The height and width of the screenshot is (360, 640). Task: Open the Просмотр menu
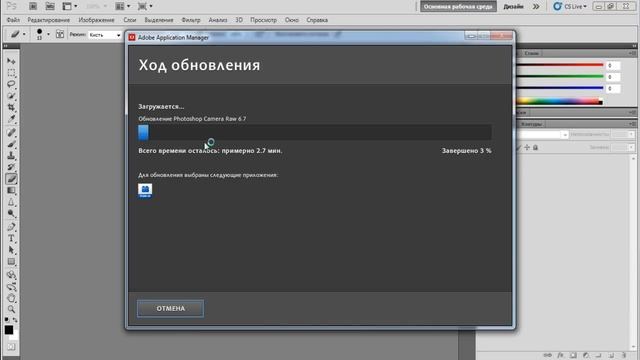[x=263, y=20]
